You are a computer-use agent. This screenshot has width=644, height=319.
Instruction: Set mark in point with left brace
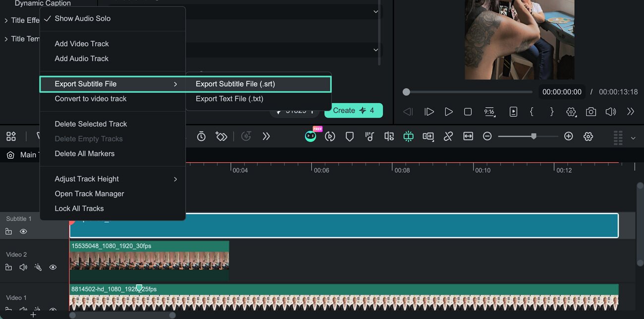(x=532, y=112)
